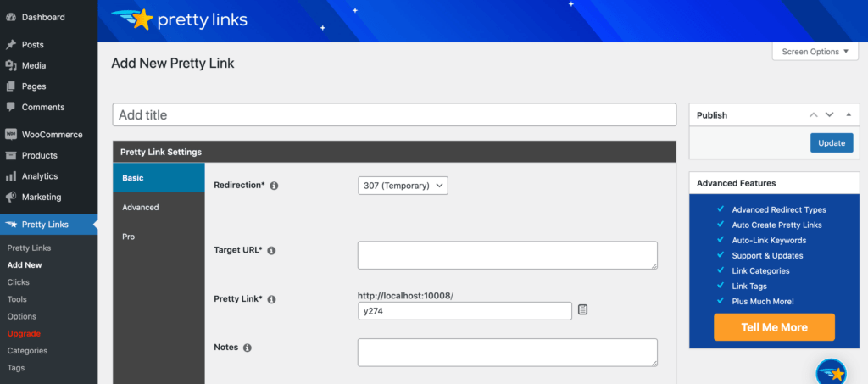Click the Products archive box icon

(10, 155)
